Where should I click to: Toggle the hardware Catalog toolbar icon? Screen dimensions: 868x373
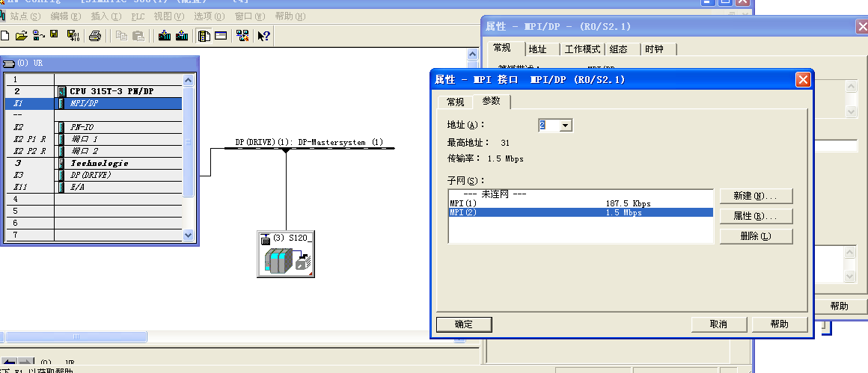click(204, 36)
